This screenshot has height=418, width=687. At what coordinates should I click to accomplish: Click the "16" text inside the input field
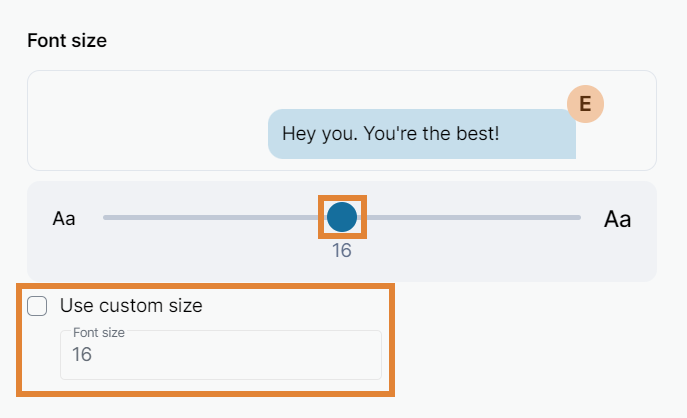(x=82, y=355)
